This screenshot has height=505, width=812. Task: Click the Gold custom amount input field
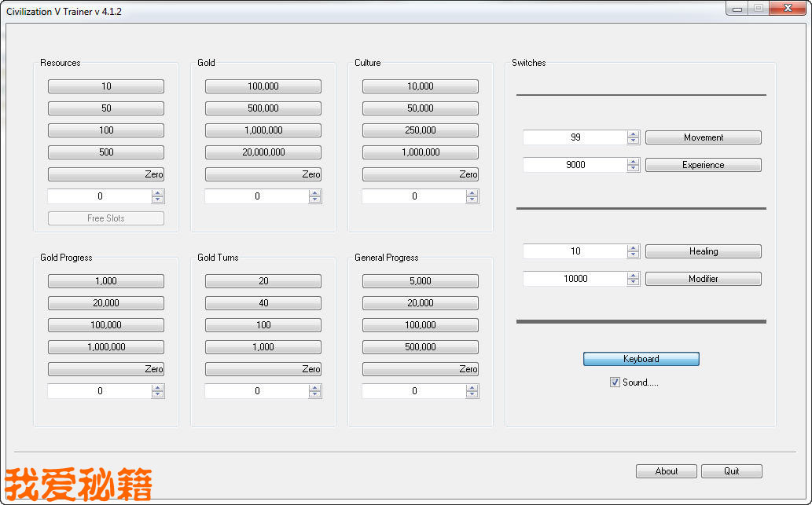tap(257, 196)
